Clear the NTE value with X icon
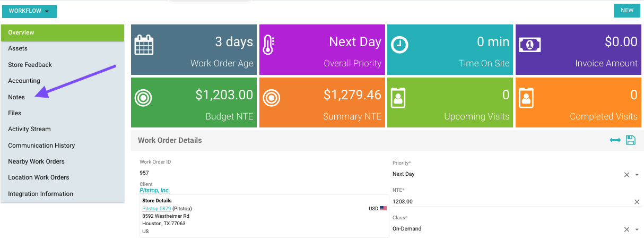 coord(637,202)
